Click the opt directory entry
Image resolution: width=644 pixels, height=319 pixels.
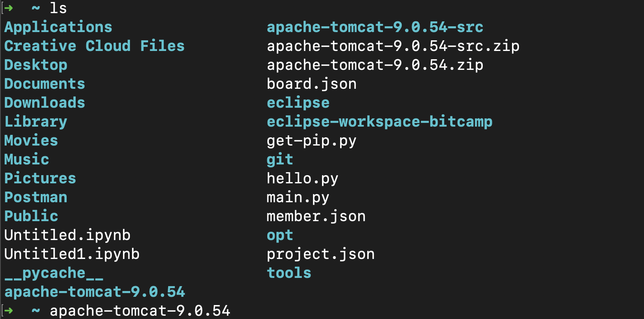(280, 235)
